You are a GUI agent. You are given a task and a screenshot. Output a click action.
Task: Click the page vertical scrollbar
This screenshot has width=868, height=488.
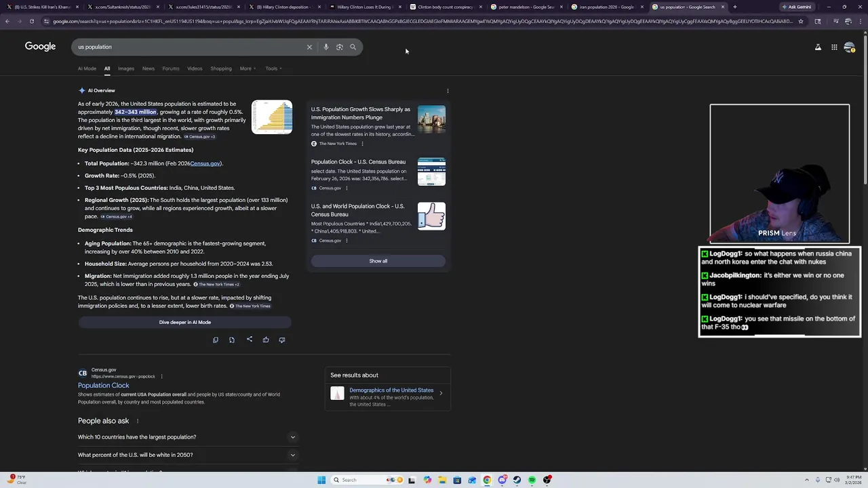[x=865, y=108]
